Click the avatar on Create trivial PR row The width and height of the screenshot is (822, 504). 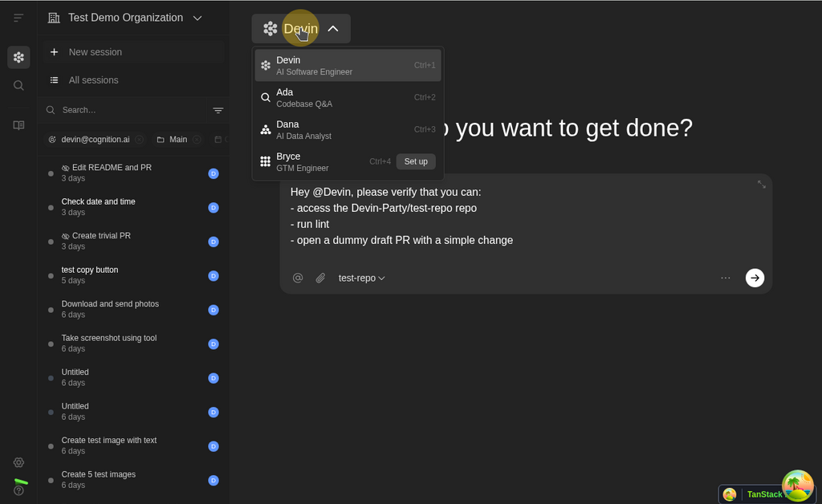point(214,242)
